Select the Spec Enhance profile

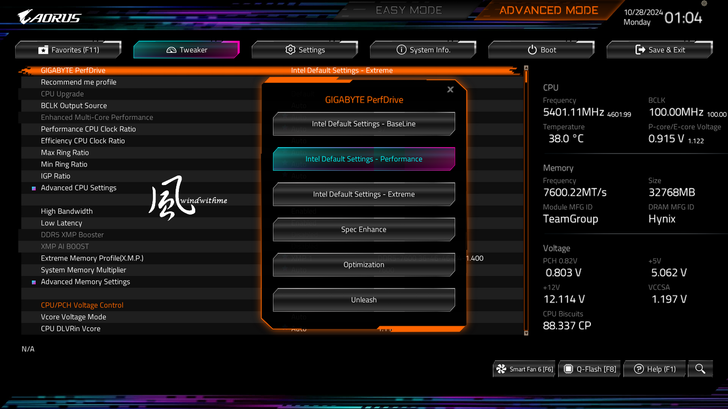pos(364,230)
